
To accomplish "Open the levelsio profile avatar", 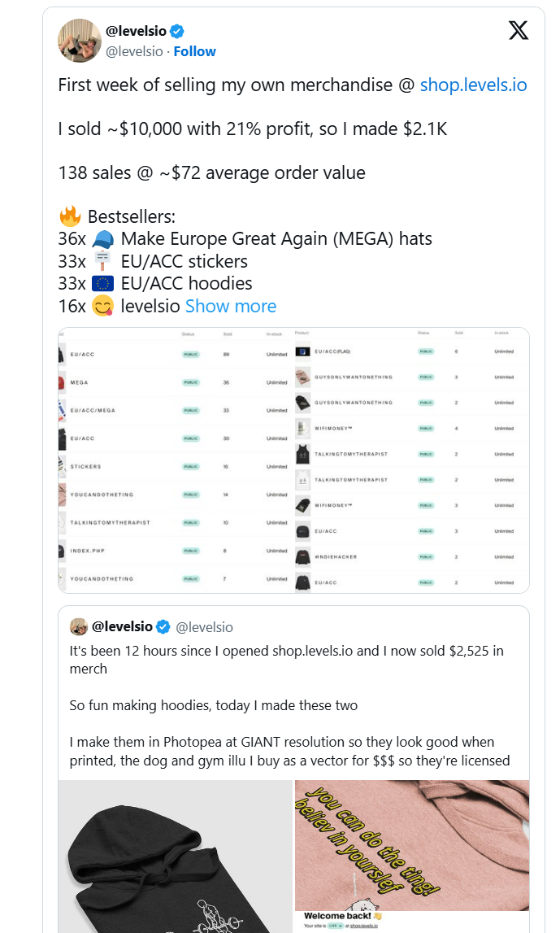I will (x=79, y=40).
